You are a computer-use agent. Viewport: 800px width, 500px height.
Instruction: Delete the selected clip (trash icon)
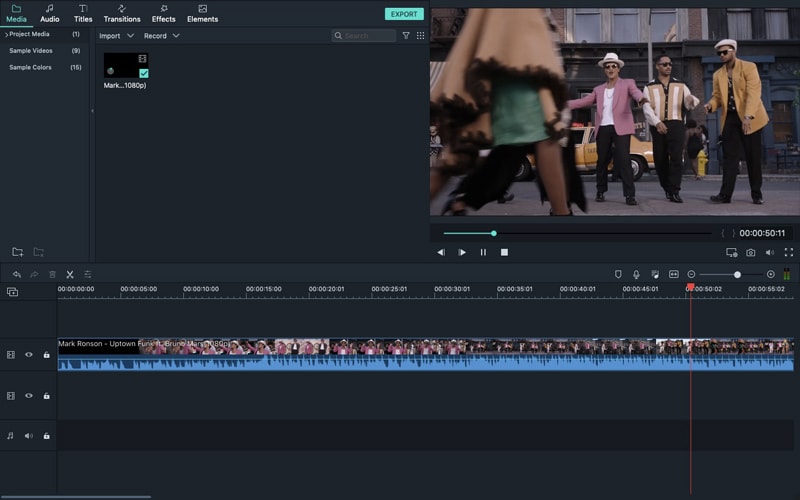pyautogui.click(x=52, y=274)
